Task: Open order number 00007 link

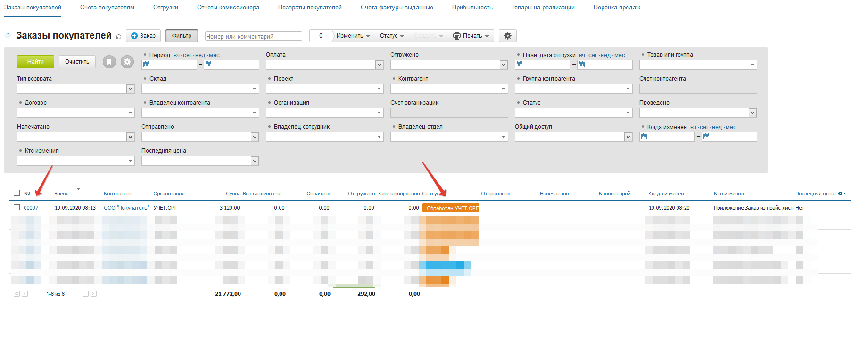Action: pyautogui.click(x=31, y=208)
